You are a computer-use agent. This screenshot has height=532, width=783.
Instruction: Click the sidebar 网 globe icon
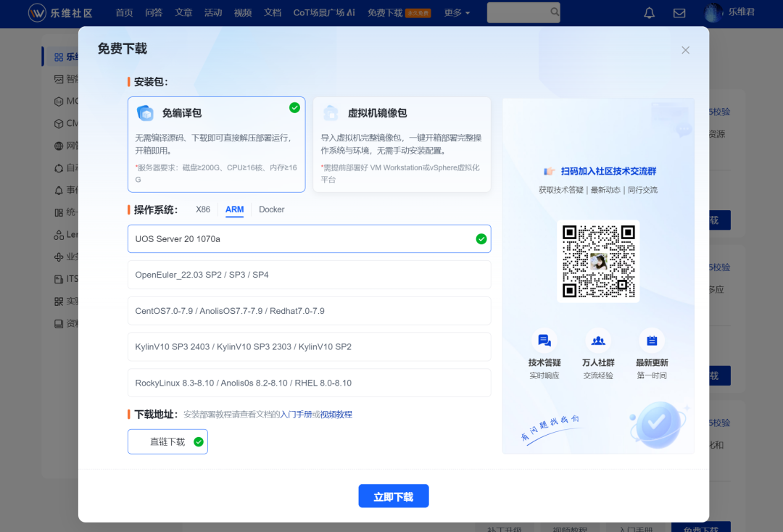tap(59, 146)
